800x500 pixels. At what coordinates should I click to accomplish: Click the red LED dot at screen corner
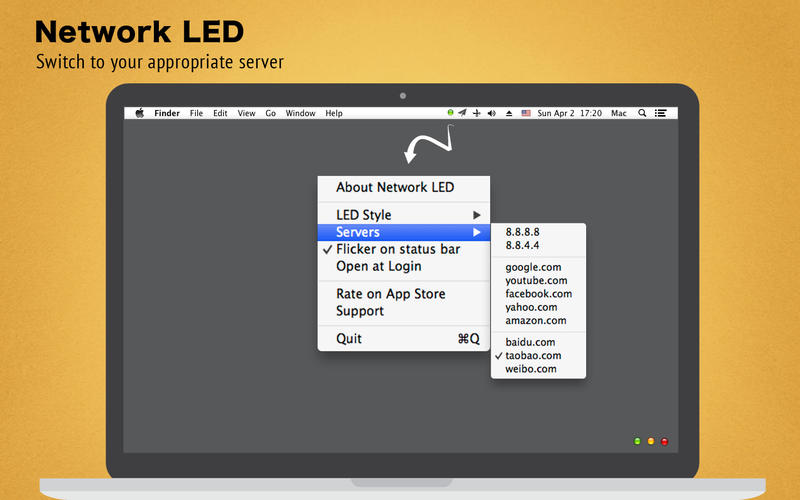pyautogui.click(x=664, y=441)
